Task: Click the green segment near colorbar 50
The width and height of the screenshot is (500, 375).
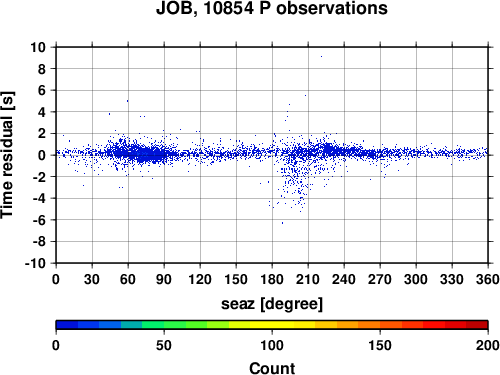Action: [164, 324]
